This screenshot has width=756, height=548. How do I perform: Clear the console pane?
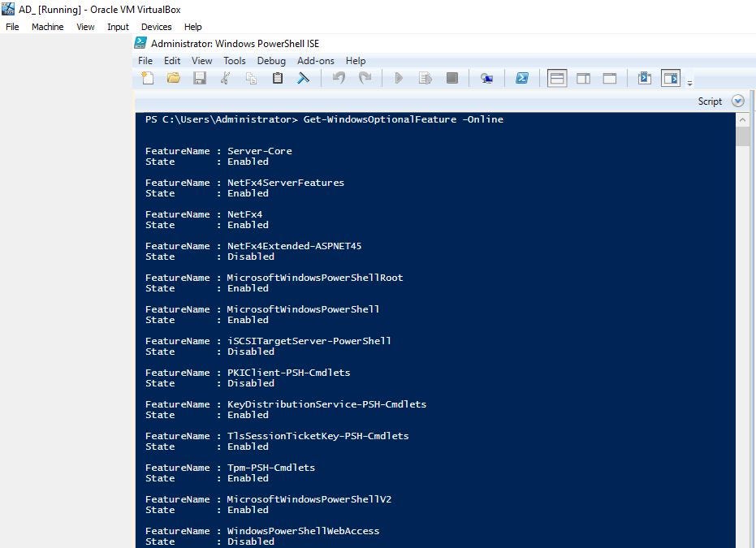(x=303, y=78)
